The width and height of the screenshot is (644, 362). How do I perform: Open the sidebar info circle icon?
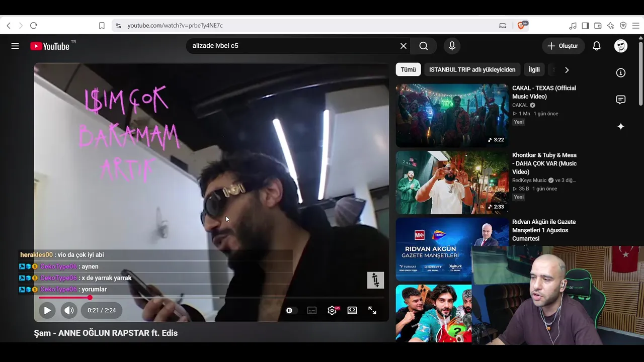point(621,73)
